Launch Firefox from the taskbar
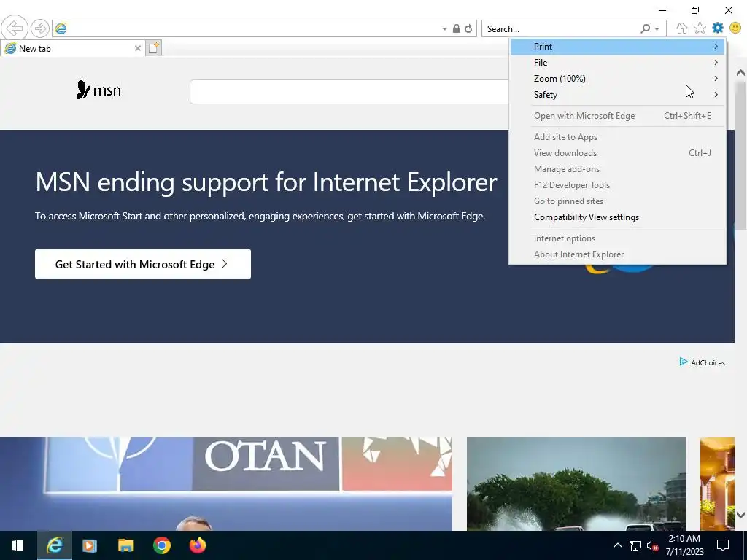 (197, 545)
